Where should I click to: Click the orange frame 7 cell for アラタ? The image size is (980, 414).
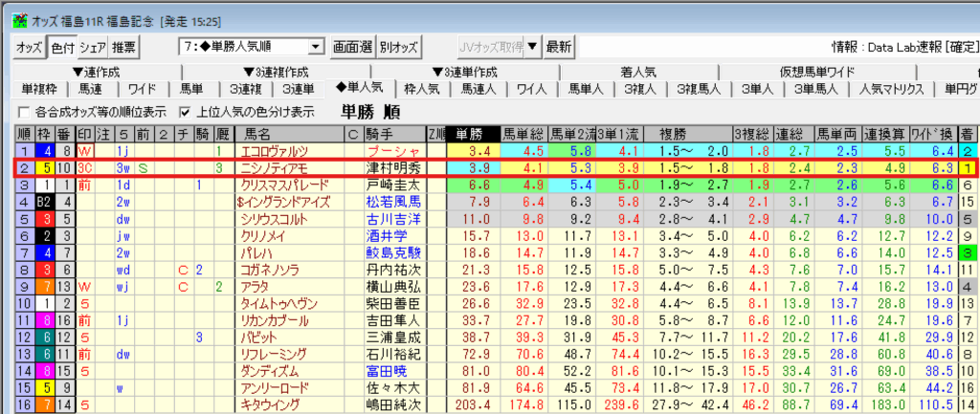pyautogui.click(x=43, y=286)
